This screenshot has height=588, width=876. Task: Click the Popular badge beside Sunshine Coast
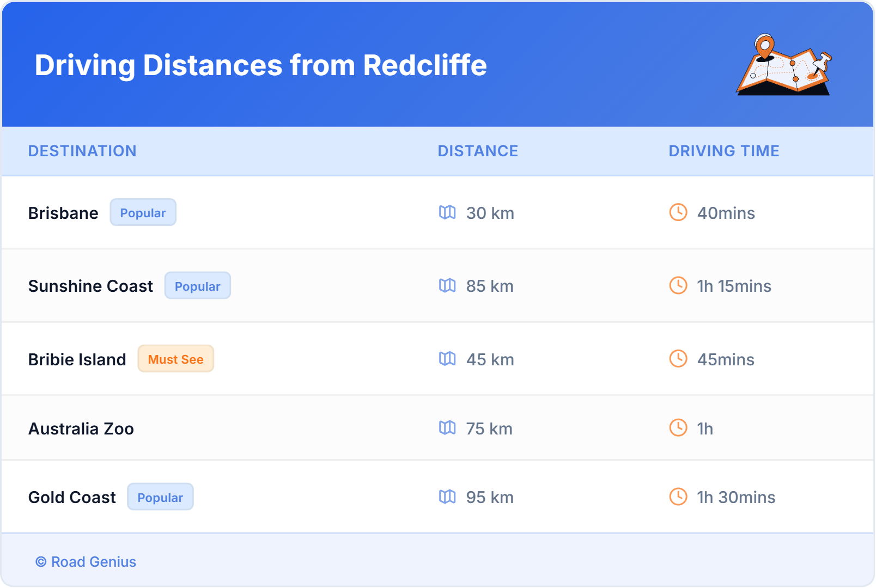198,285
